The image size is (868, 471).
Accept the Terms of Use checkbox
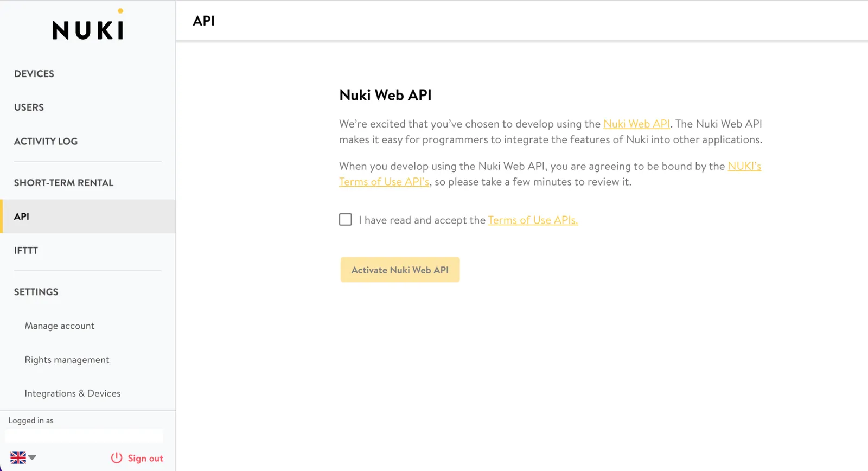(346, 220)
